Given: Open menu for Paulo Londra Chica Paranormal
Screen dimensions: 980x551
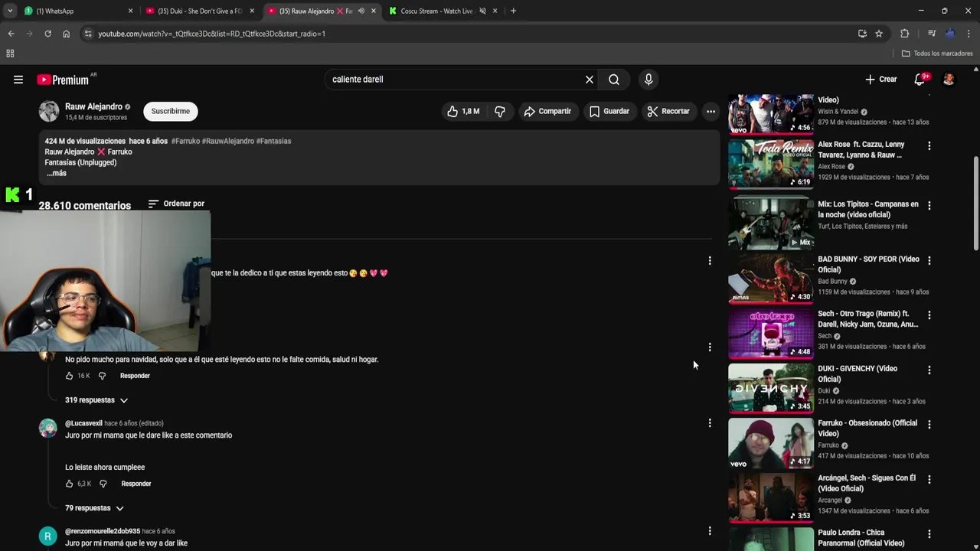Looking at the screenshot, I should (x=929, y=533).
